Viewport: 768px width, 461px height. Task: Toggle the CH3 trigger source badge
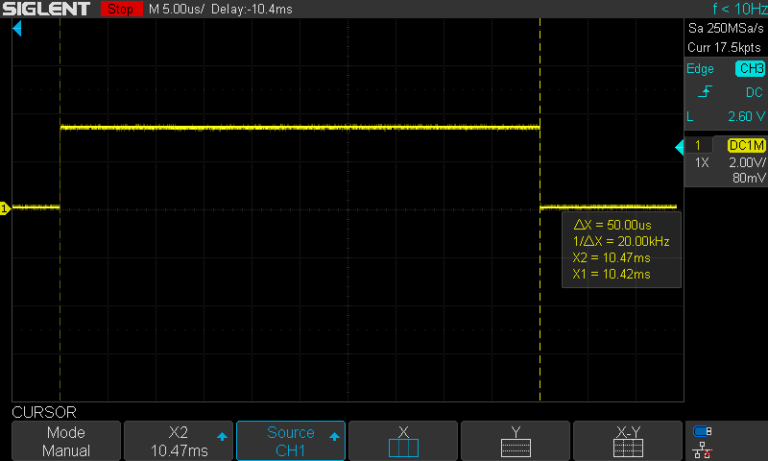(749, 69)
